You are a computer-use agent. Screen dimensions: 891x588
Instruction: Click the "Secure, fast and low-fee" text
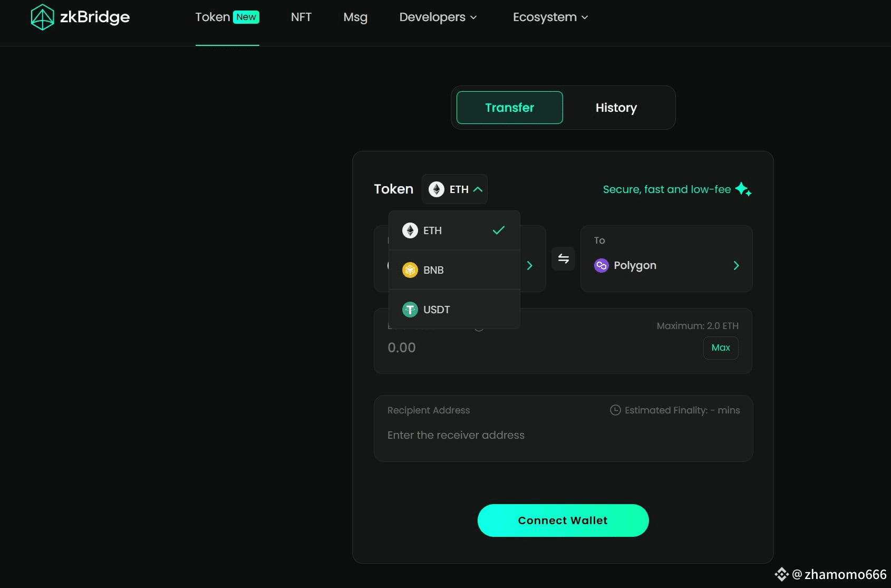[667, 189]
